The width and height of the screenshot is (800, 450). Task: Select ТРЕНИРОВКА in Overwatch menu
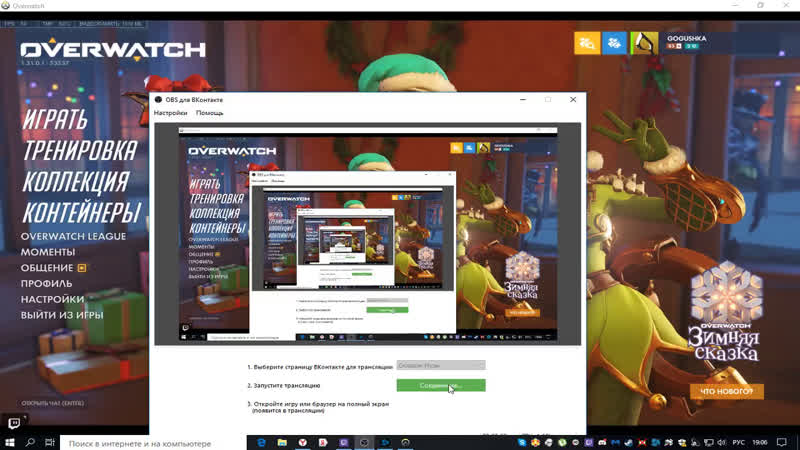pos(80,151)
